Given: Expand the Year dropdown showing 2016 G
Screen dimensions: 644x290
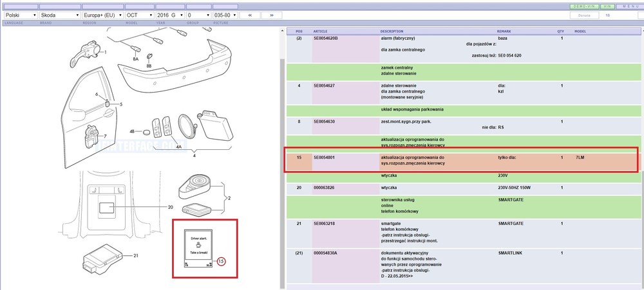Looking at the screenshot, I should tap(170, 15).
